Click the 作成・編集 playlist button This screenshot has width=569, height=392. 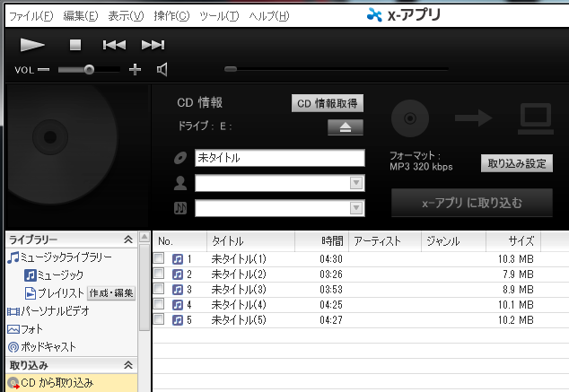tap(111, 293)
